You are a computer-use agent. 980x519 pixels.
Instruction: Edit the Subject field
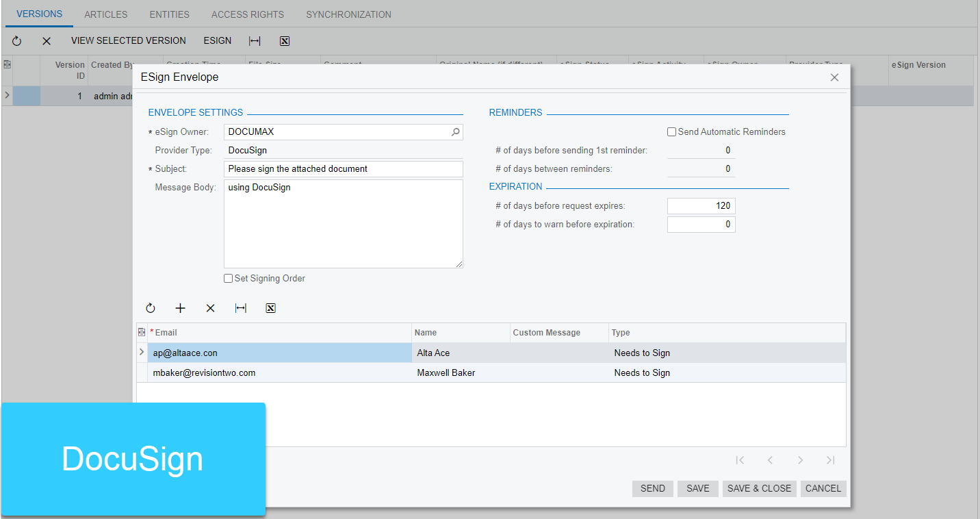344,169
